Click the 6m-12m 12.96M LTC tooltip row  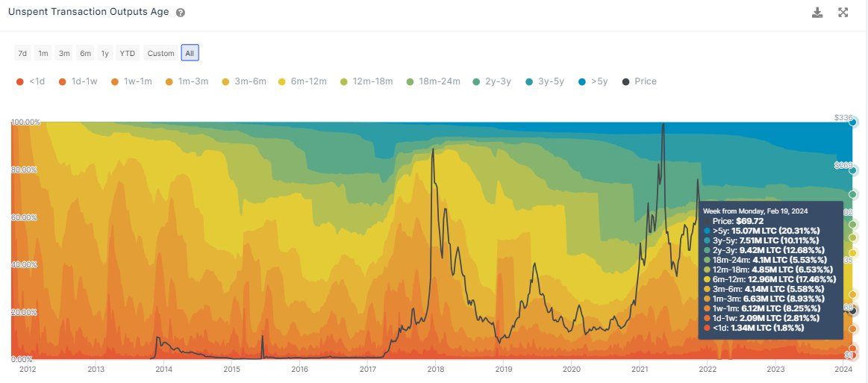coord(769,279)
